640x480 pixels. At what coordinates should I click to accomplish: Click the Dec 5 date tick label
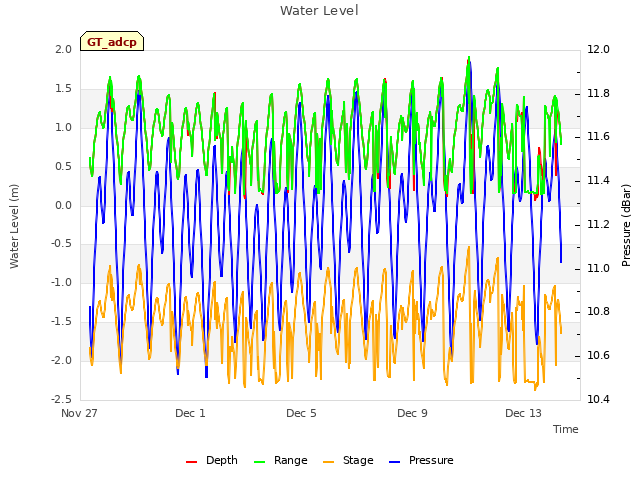(301, 413)
